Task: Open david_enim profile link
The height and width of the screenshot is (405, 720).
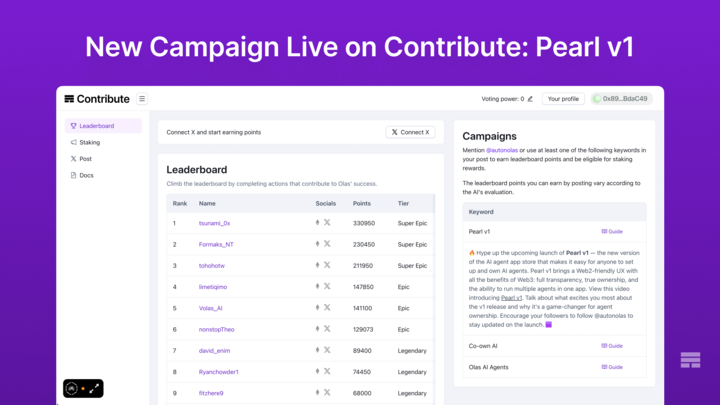Action: [x=214, y=350]
